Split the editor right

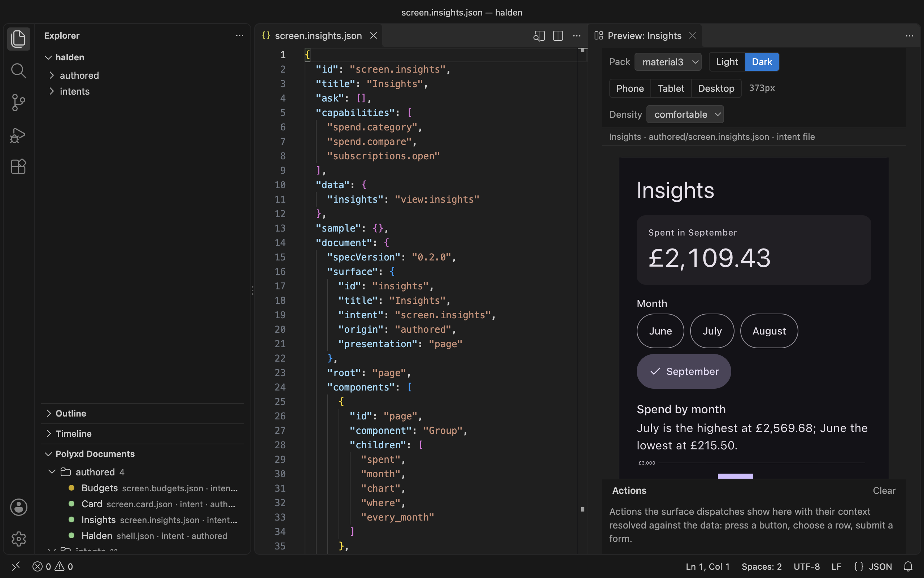click(558, 35)
